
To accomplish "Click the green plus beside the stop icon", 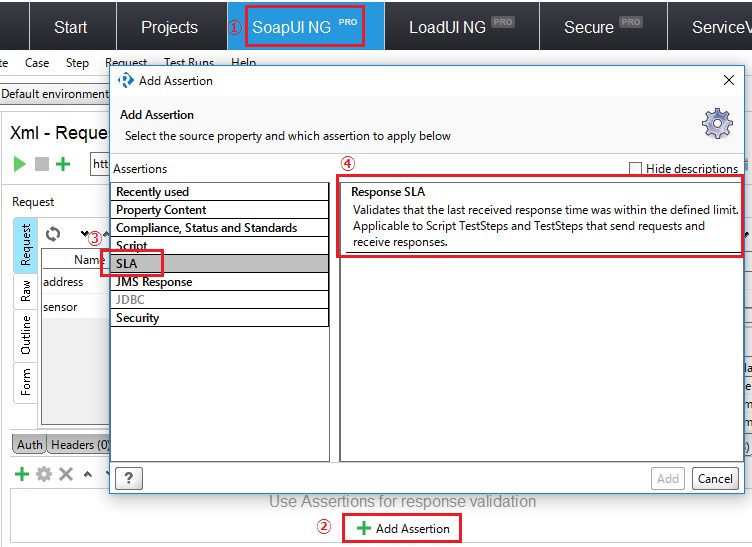I will point(63,164).
